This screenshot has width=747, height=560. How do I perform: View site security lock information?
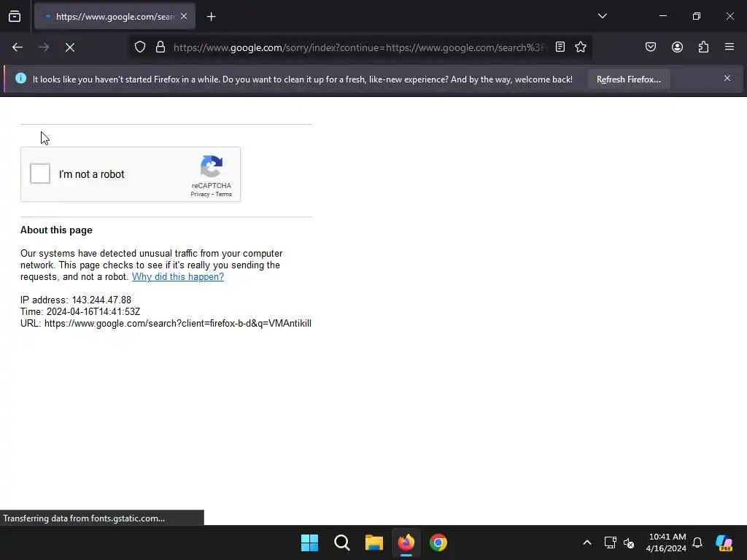pos(160,47)
